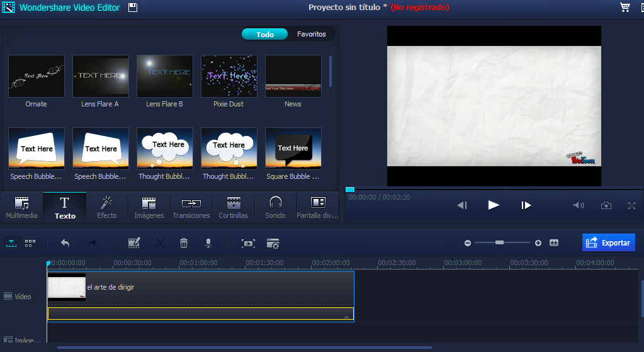Screen dimensions: 644x352
Task: Click the '(No registrado)' label
Action: coord(420,8)
